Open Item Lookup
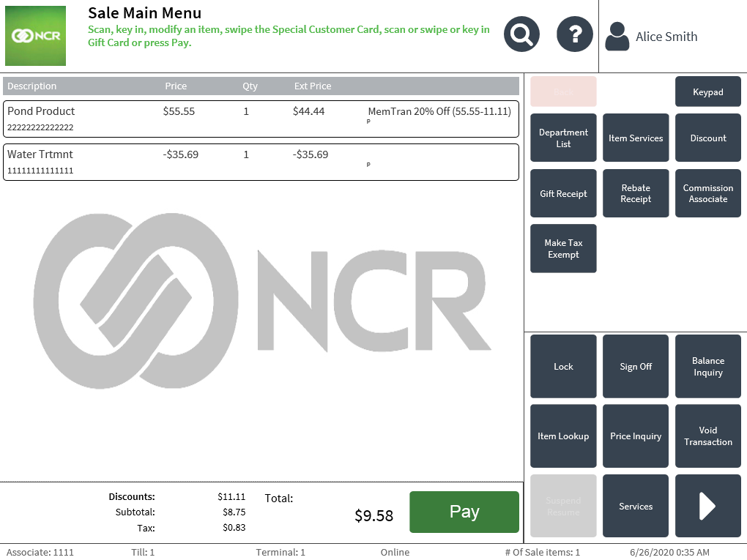The width and height of the screenshot is (747, 560). pyautogui.click(x=563, y=436)
